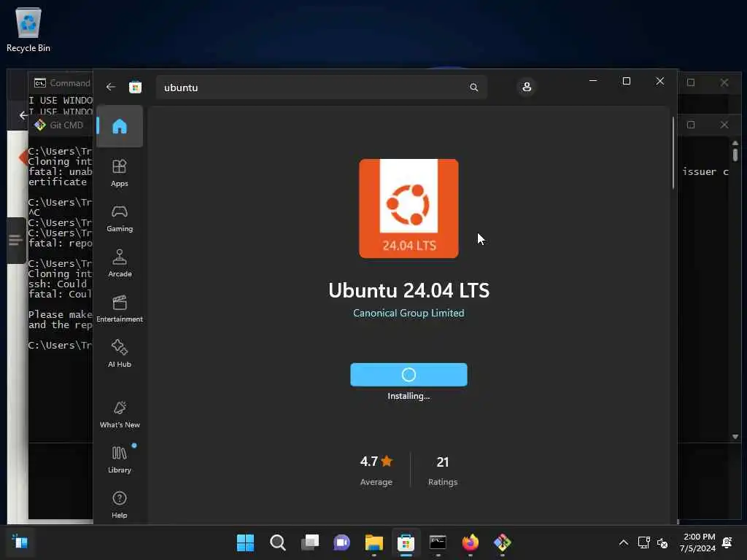
Task: Switch to Git CMD taskbar icon
Action: (502, 542)
